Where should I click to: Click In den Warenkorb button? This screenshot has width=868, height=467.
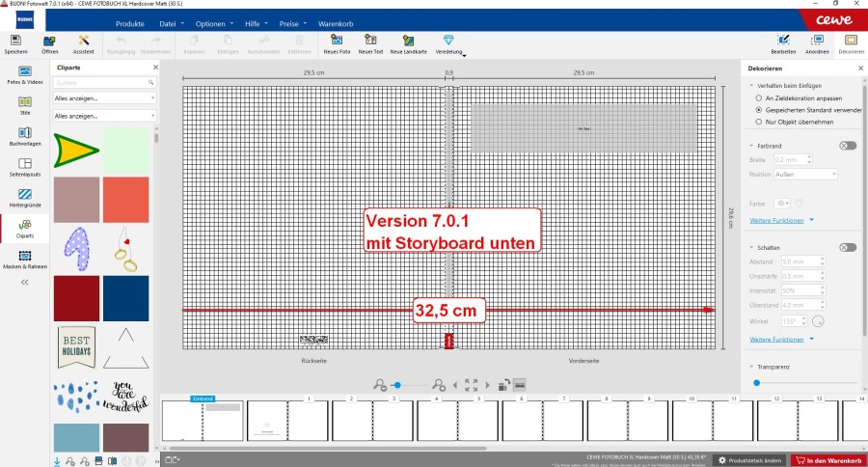(x=828, y=460)
